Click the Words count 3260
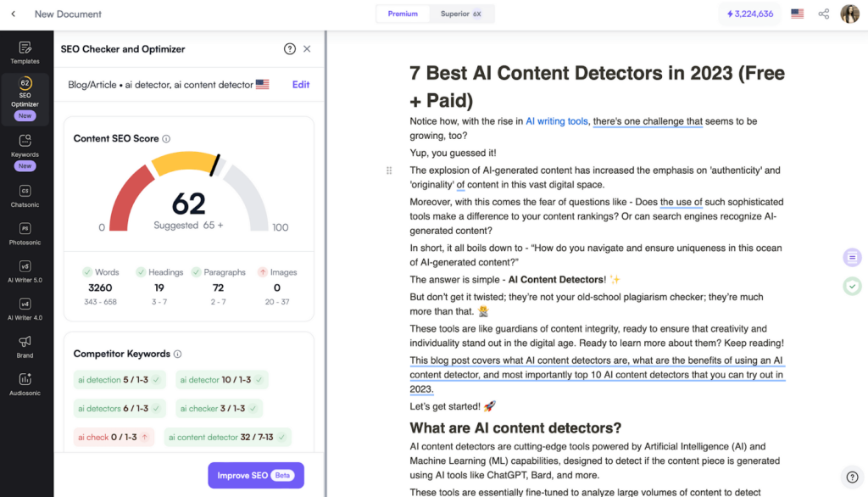Viewport: 868px width, 497px height. click(100, 288)
